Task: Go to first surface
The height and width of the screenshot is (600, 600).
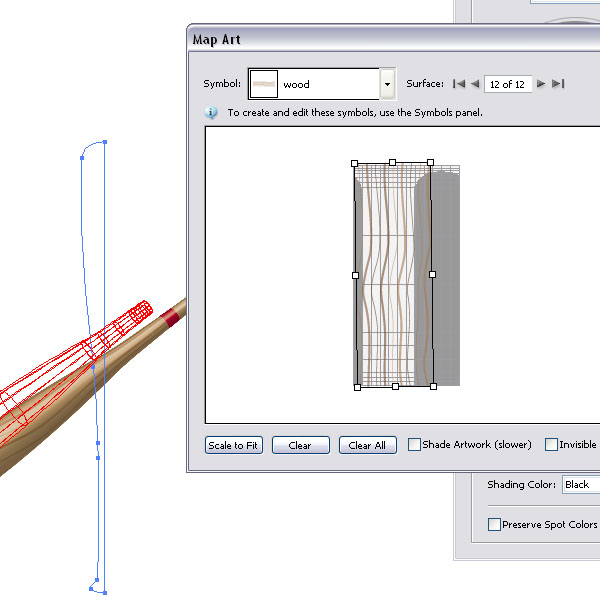Action: pyautogui.click(x=458, y=83)
